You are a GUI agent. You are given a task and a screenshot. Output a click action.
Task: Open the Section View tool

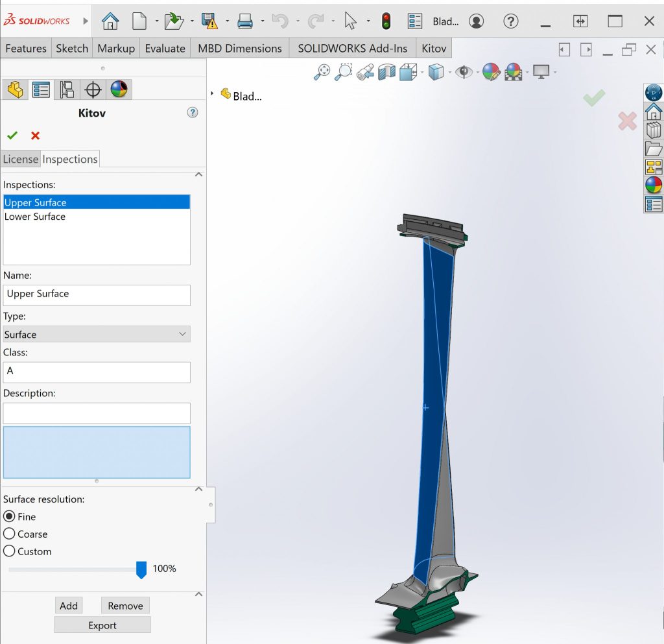pos(386,72)
